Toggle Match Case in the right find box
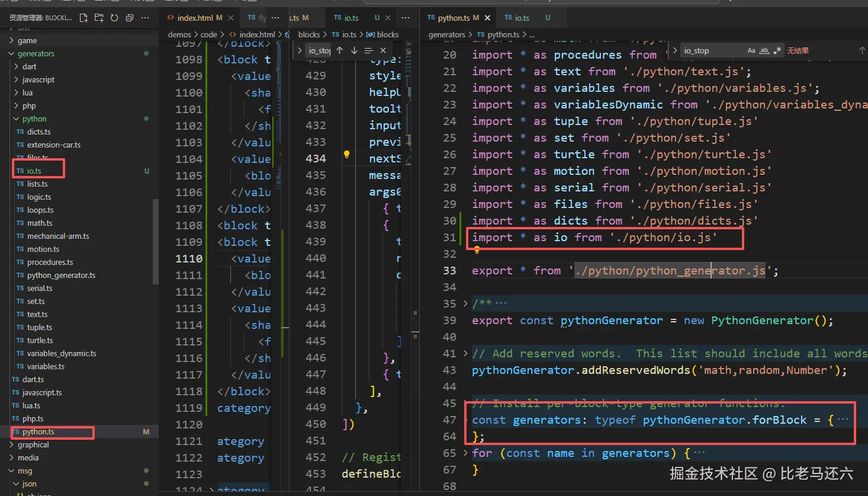This screenshot has height=496, width=868. 751,51
